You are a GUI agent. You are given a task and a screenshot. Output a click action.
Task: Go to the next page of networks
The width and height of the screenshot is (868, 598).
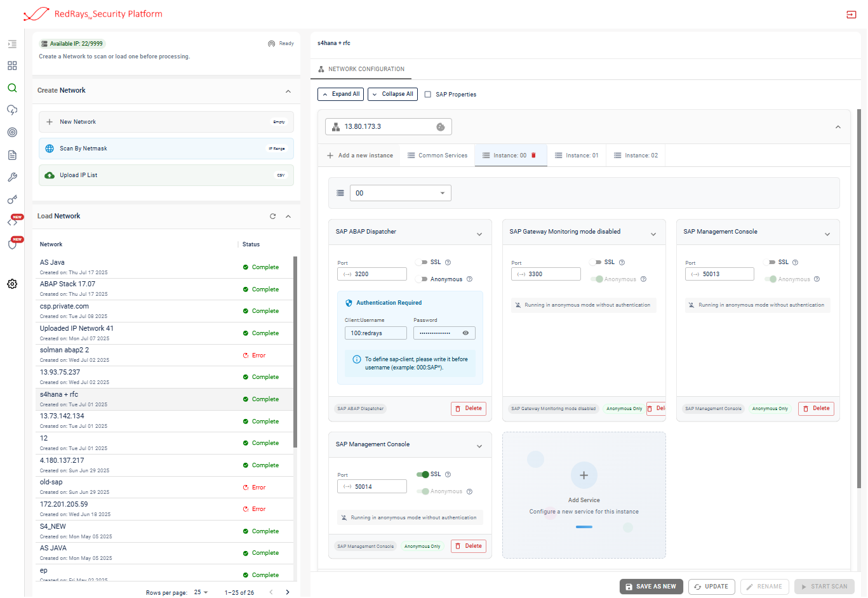point(288,592)
